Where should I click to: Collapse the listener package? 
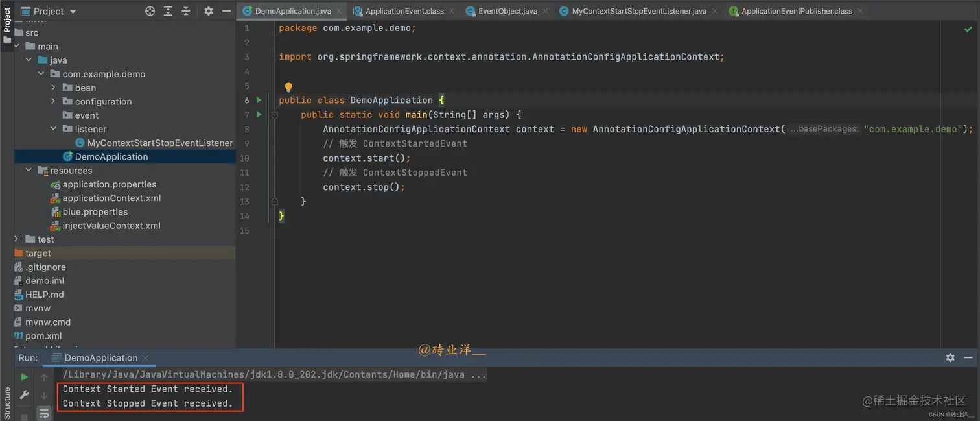53,129
